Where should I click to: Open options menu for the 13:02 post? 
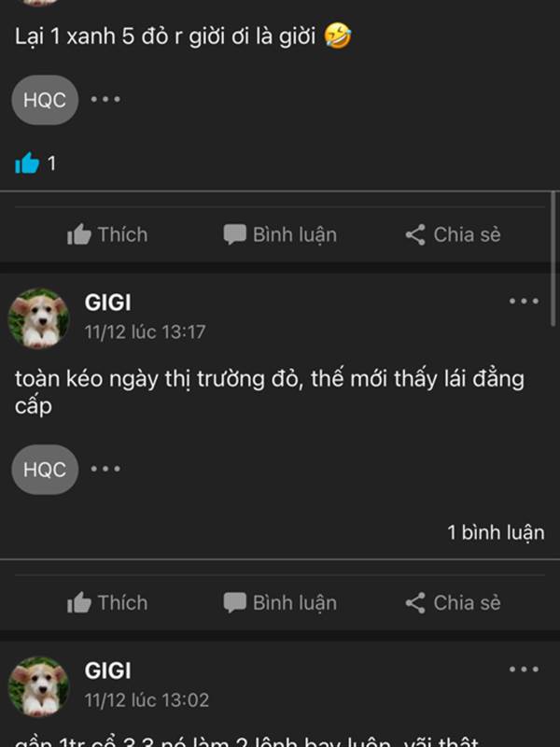(x=524, y=669)
